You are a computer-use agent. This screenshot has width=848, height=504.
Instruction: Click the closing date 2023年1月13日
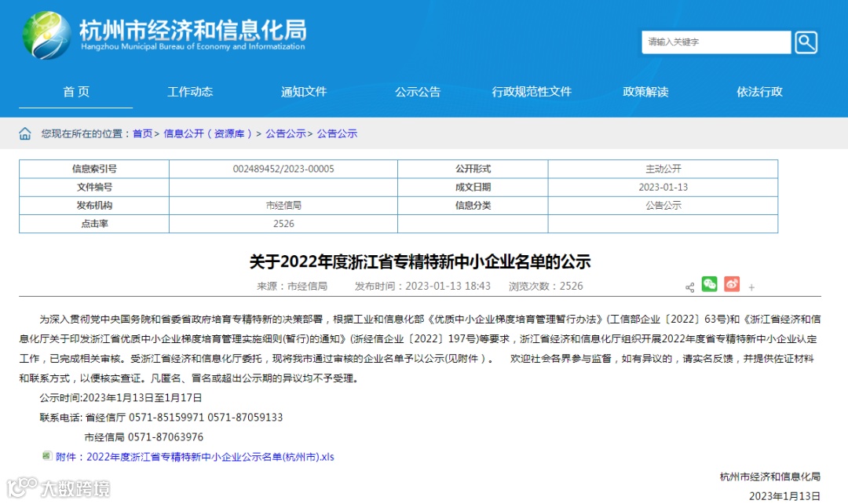pyautogui.click(x=784, y=496)
